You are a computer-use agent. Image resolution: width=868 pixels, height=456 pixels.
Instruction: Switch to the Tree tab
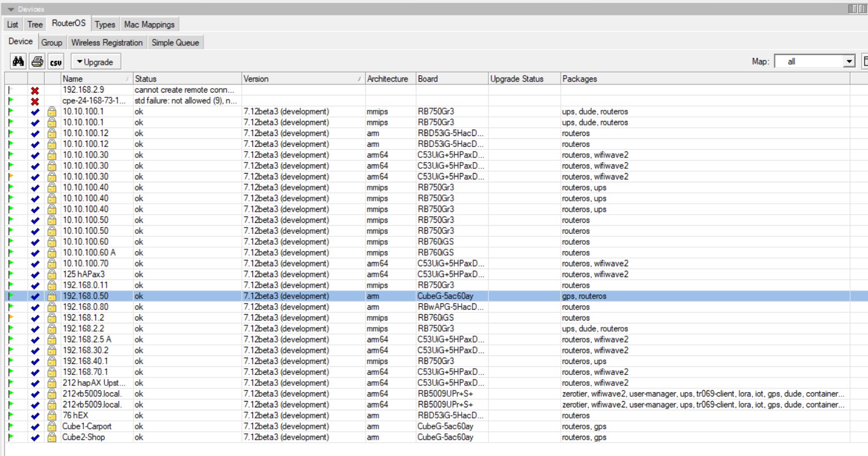click(35, 24)
